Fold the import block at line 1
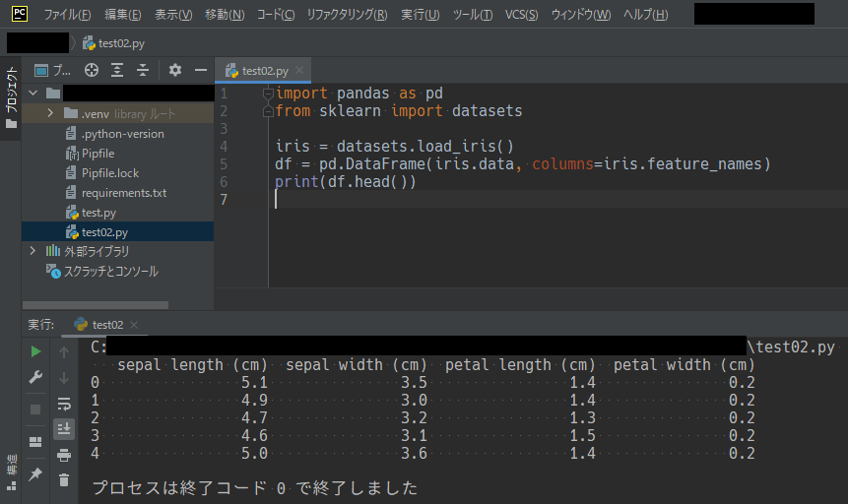This screenshot has height=504, width=848. coord(268,94)
